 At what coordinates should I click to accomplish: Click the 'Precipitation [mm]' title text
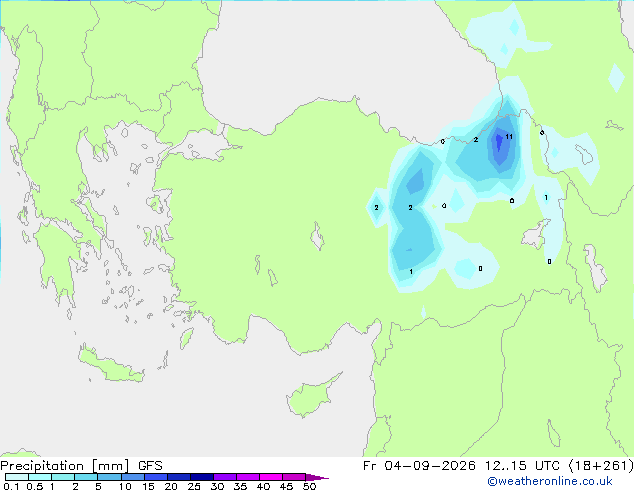(x=65, y=466)
